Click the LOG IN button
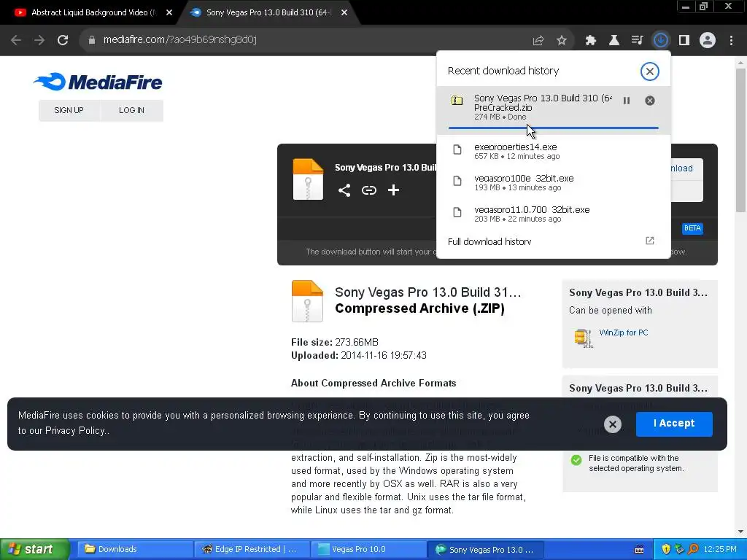 [131, 111]
